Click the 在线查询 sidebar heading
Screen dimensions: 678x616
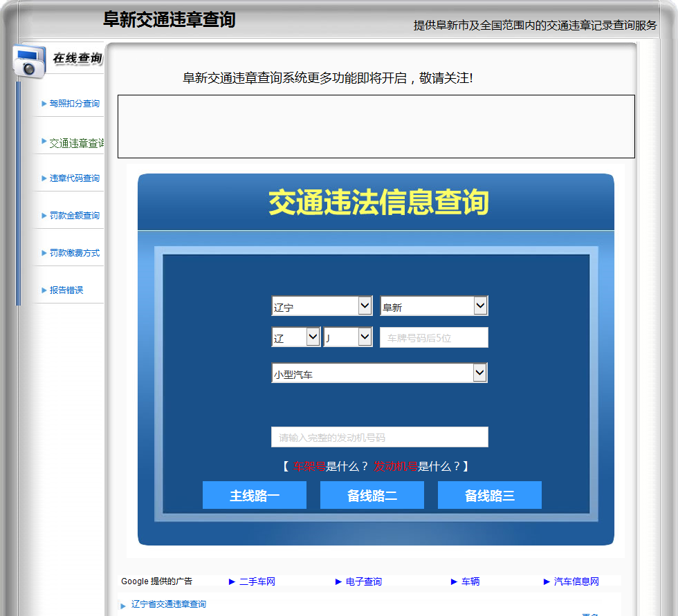[77, 58]
